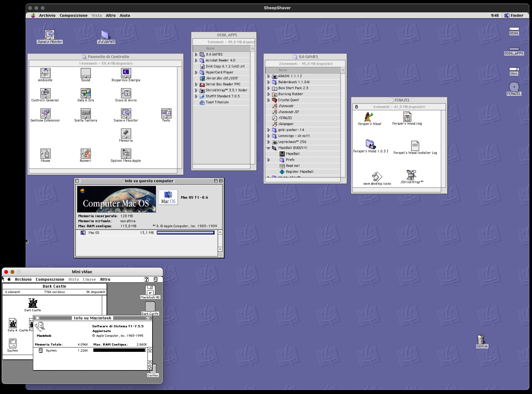Sort OS86_APPS list by Nome header
Screen dimensions: 532x394
pyautogui.click(x=221, y=48)
